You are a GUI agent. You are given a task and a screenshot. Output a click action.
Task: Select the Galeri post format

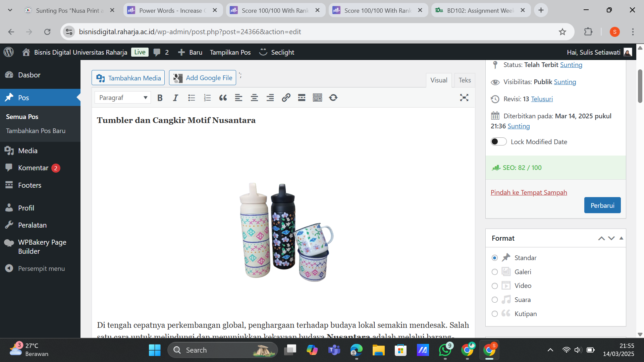coord(495,272)
